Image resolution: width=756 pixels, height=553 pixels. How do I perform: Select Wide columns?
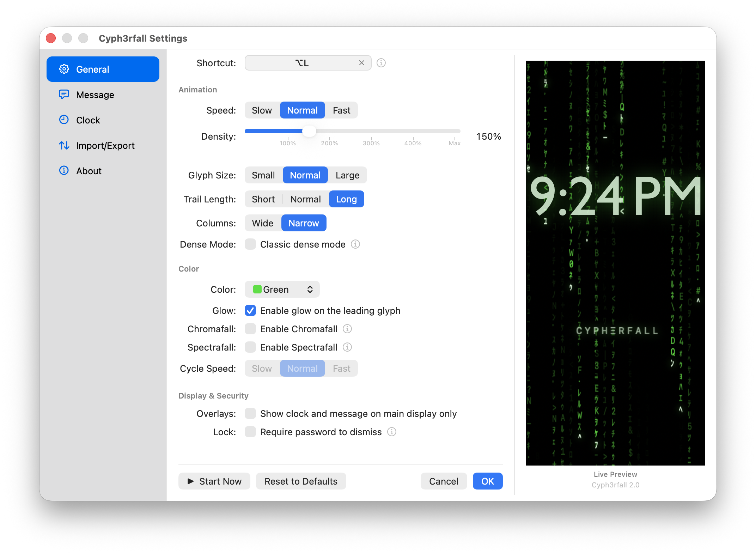263,223
